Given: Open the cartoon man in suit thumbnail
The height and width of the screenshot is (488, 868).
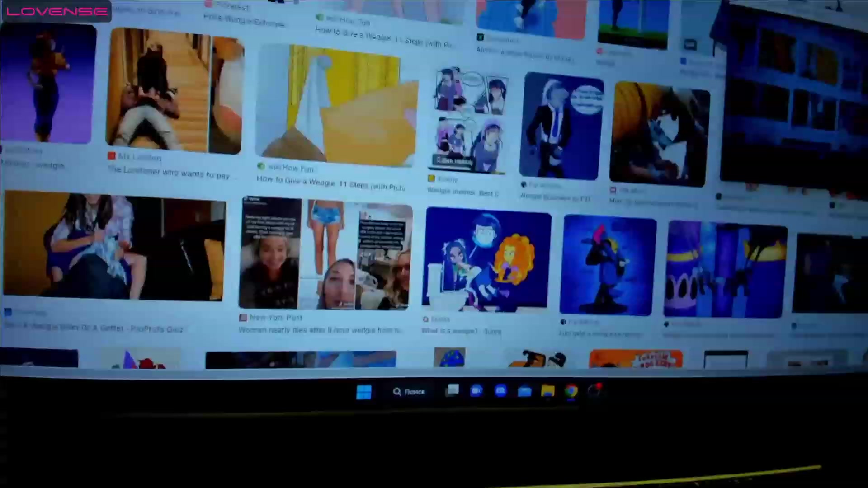Looking at the screenshot, I should click(x=561, y=127).
